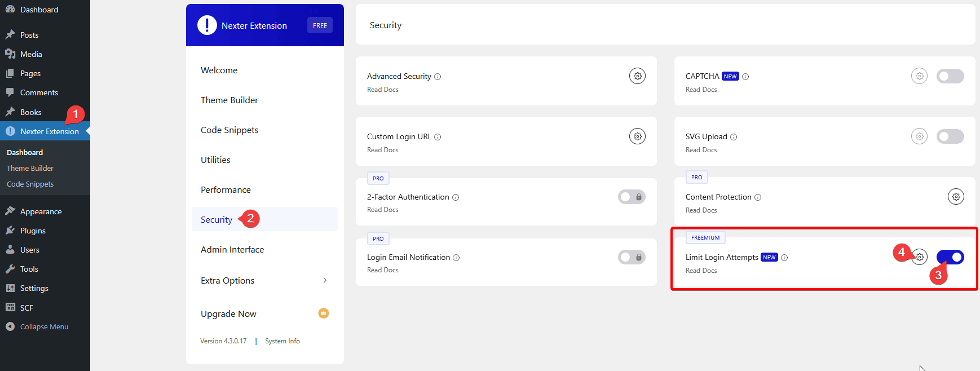Open Read Docs under Login Email Notification

pos(383,270)
